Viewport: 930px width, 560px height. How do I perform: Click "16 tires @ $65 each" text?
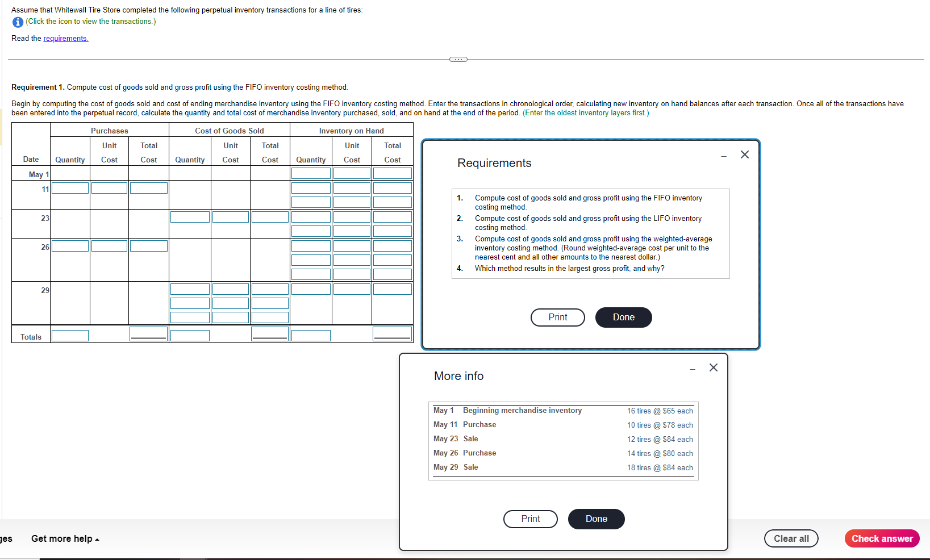[x=660, y=411]
